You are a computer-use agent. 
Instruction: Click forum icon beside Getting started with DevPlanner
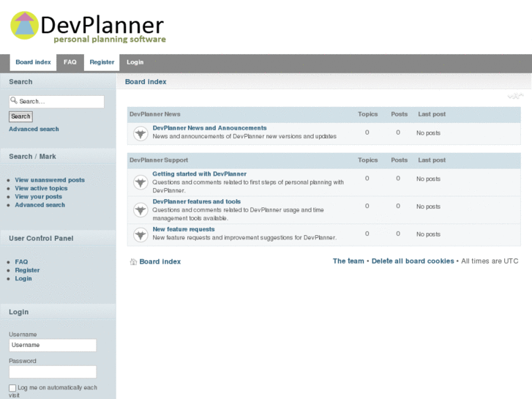[x=140, y=182]
